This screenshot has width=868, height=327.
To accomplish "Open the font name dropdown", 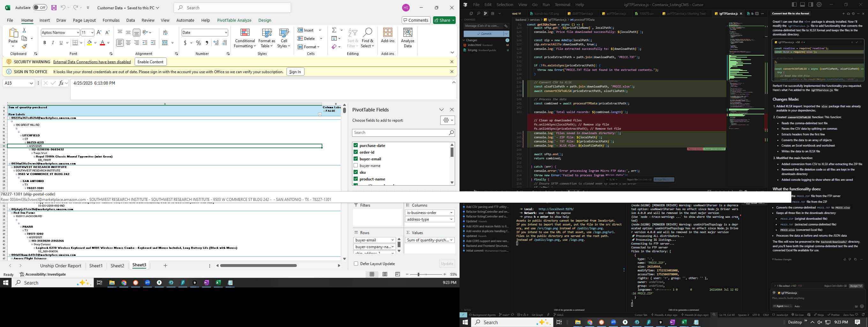I will (x=78, y=32).
